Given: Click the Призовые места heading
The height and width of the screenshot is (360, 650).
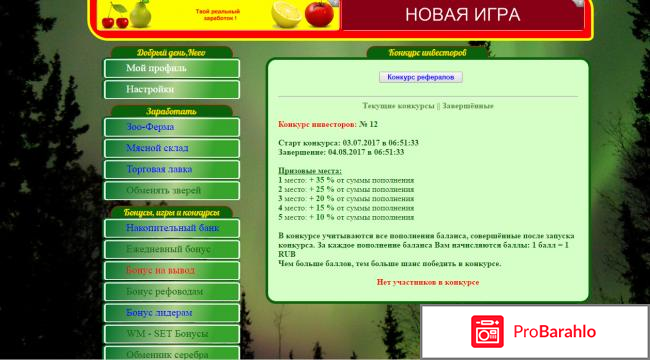Looking at the screenshot, I should [310, 171].
